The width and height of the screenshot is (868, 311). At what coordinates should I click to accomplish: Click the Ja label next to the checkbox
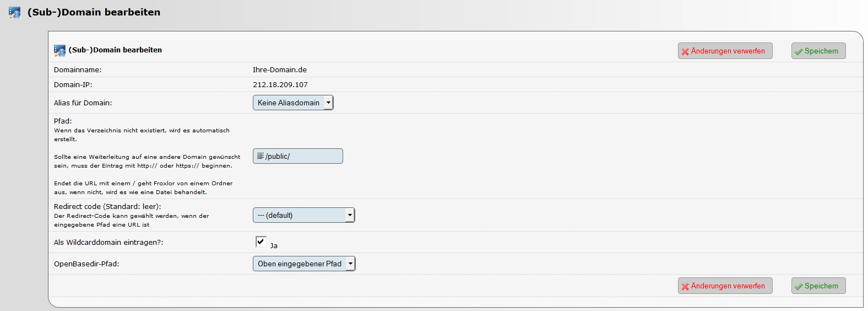click(x=274, y=246)
